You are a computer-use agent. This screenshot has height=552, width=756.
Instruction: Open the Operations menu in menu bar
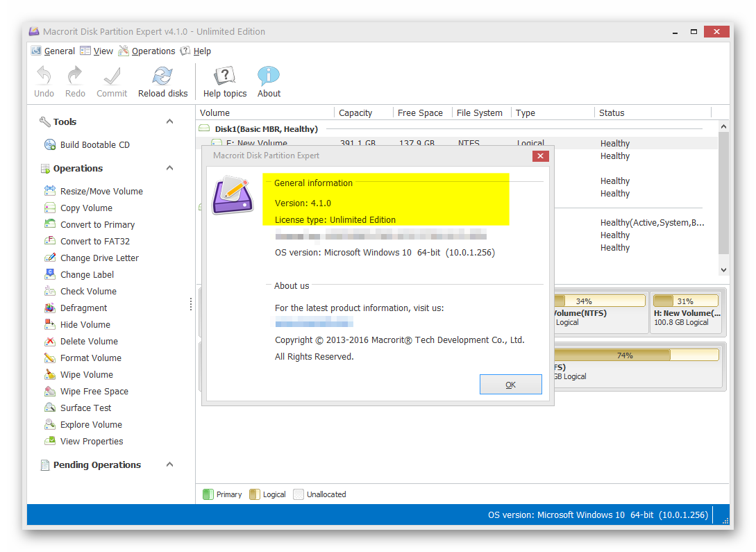tap(147, 51)
